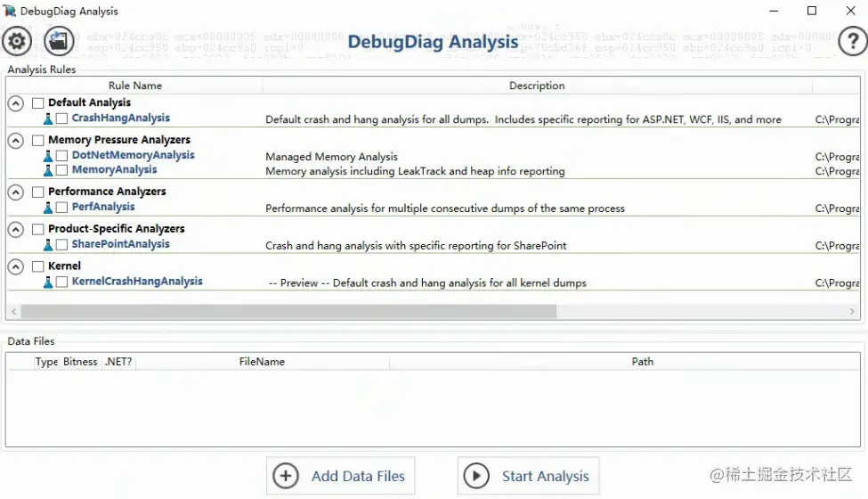
Task: Click the flask icon beside DotNetMemoryAnalysis
Action: [x=48, y=156]
